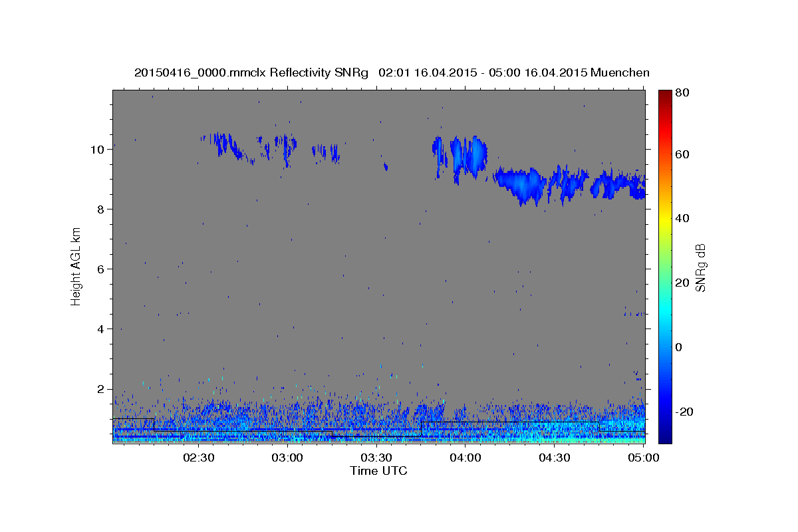The image size is (798, 532).
Task: Click the 03:00 time tick label
Action: click(287, 458)
